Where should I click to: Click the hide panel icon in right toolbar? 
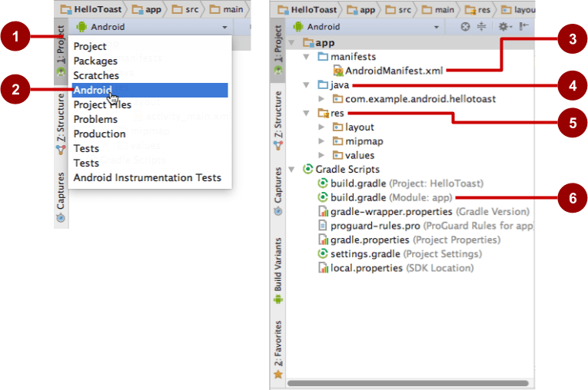pyautogui.click(x=524, y=27)
